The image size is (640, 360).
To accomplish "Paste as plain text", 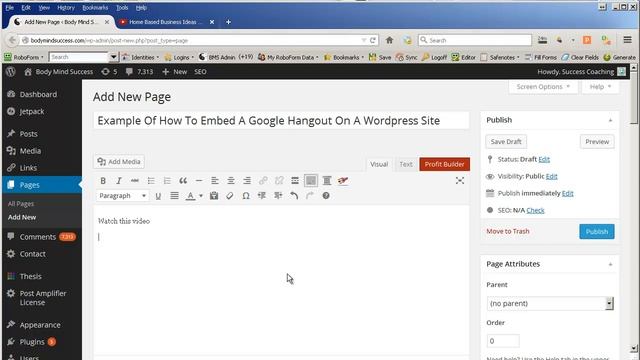I will pyautogui.click(x=214, y=196).
